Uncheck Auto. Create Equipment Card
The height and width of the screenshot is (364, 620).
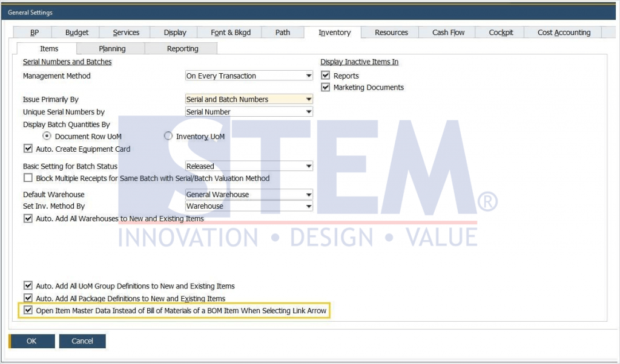28,148
